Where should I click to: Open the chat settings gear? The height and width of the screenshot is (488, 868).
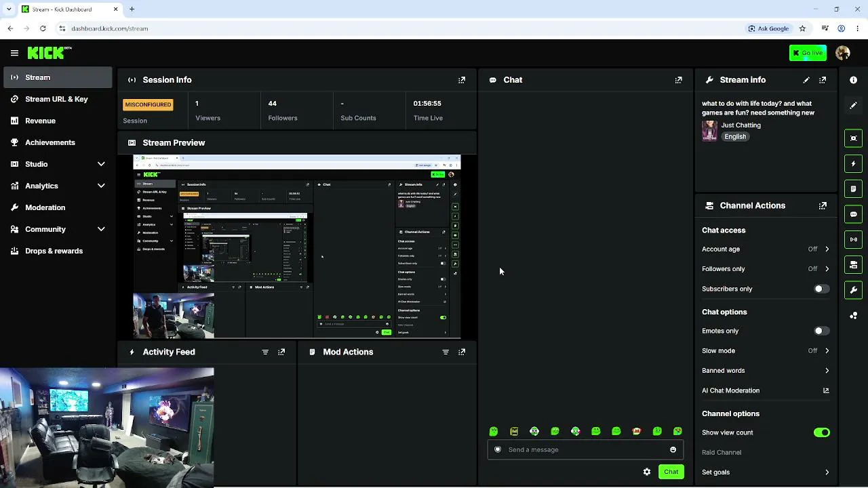click(647, 472)
